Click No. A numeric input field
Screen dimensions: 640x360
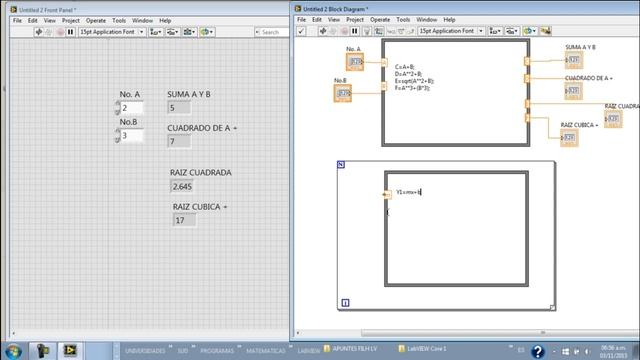click(131, 108)
